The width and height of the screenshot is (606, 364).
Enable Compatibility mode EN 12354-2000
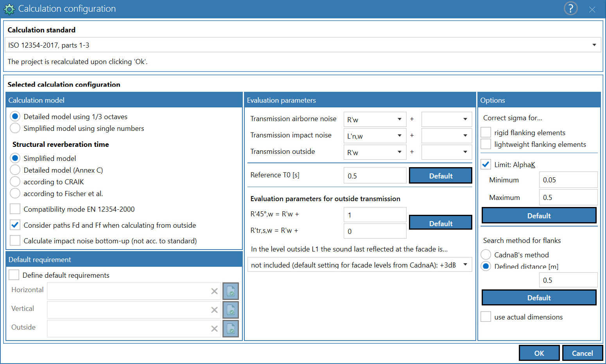15,209
